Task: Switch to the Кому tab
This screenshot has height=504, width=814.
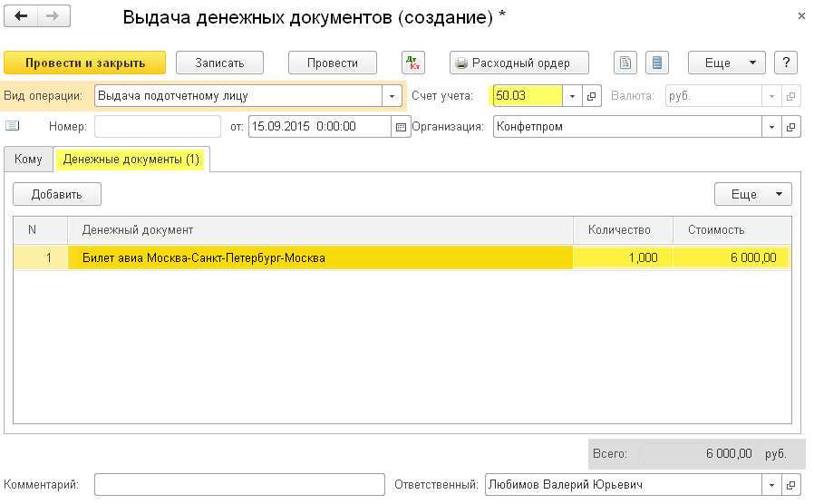Action: tap(28, 159)
